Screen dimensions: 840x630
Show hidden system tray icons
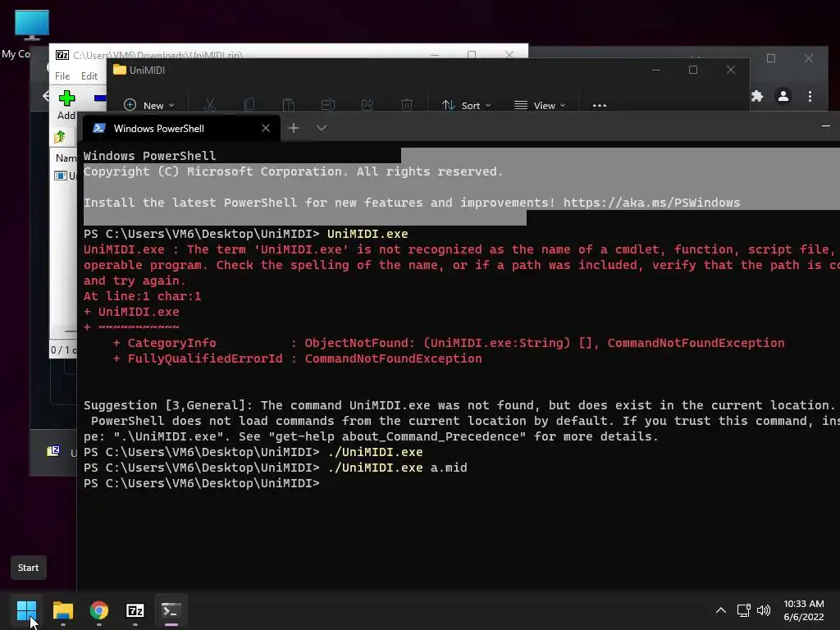[x=721, y=610]
